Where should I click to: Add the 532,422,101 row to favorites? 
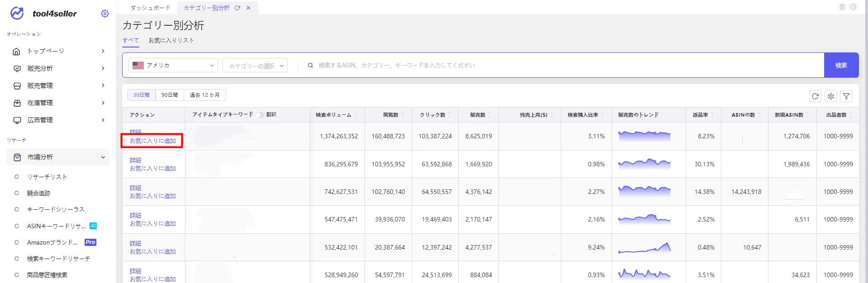pyautogui.click(x=153, y=251)
